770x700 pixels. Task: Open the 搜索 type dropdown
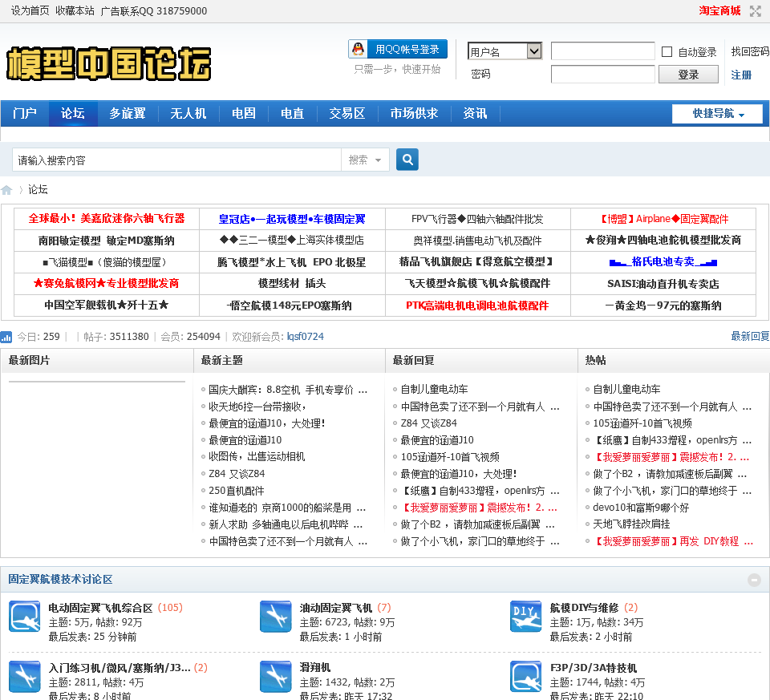pos(365,160)
